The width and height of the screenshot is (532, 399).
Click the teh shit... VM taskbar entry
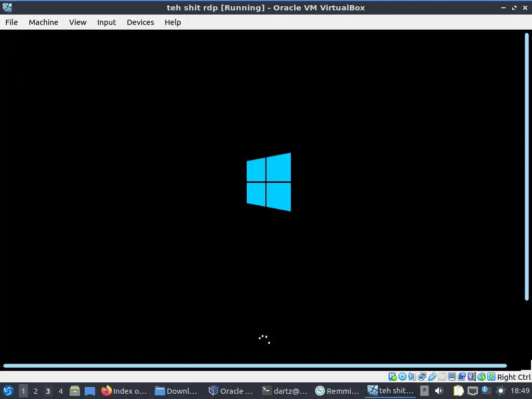click(x=390, y=391)
